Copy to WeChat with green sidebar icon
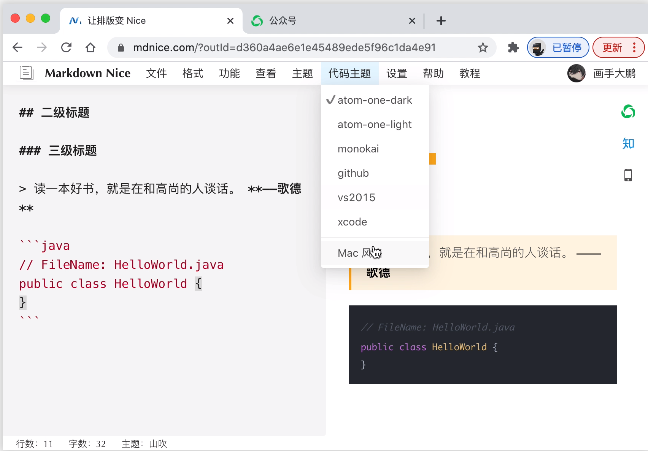This screenshot has height=451, width=648. click(x=628, y=111)
